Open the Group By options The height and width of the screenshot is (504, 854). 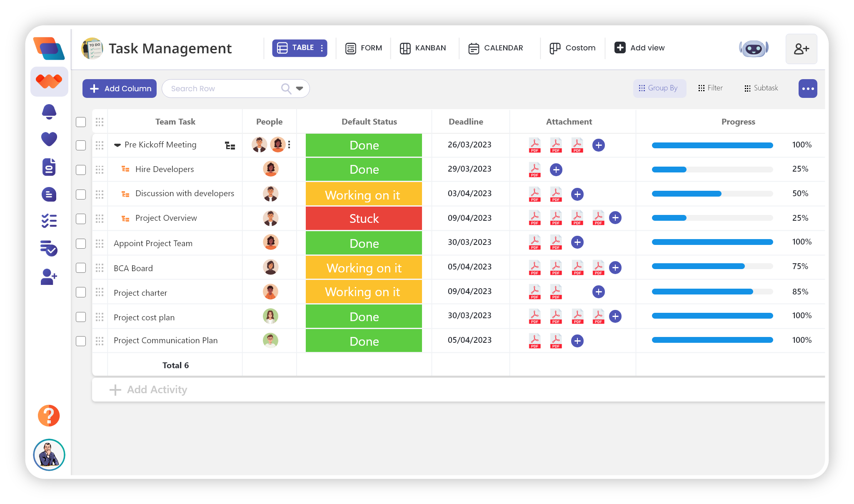pyautogui.click(x=659, y=88)
